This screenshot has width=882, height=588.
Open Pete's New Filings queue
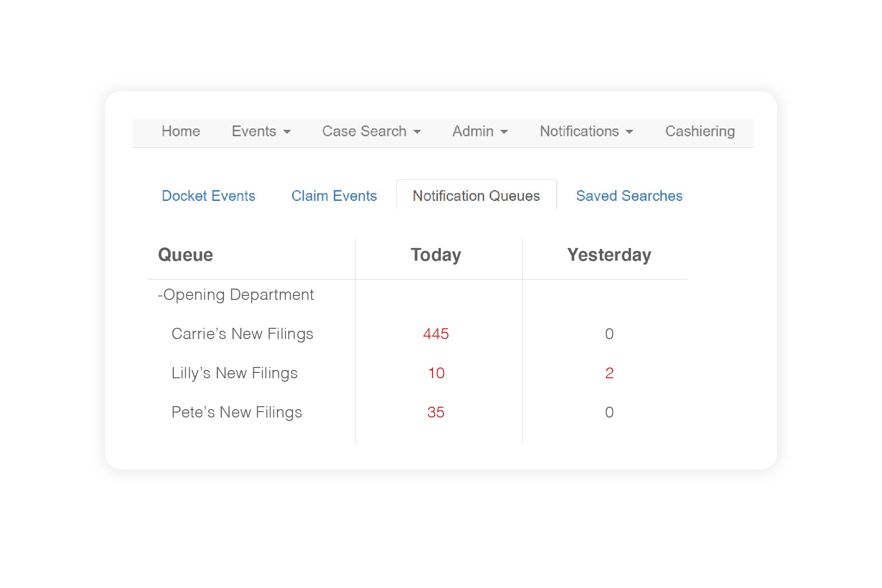pyautogui.click(x=236, y=413)
